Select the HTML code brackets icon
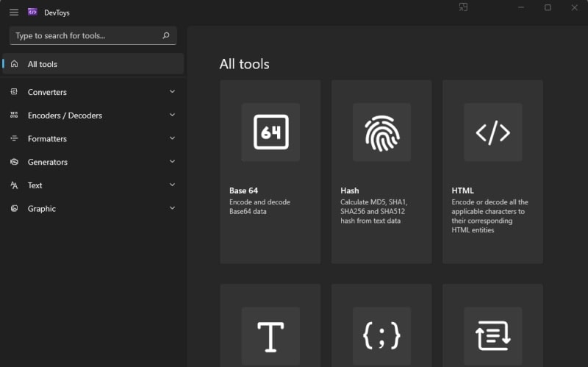This screenshot has width=588, height=367. (492, 132)
